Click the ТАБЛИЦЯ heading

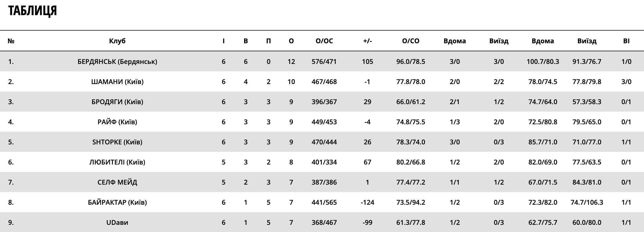point(32,11)
